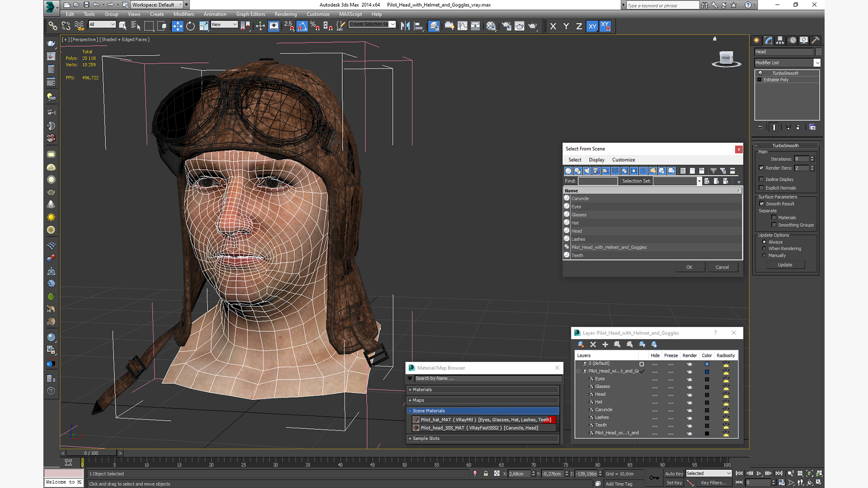
Task: Select the Manually update option
Action: (764, 255)
